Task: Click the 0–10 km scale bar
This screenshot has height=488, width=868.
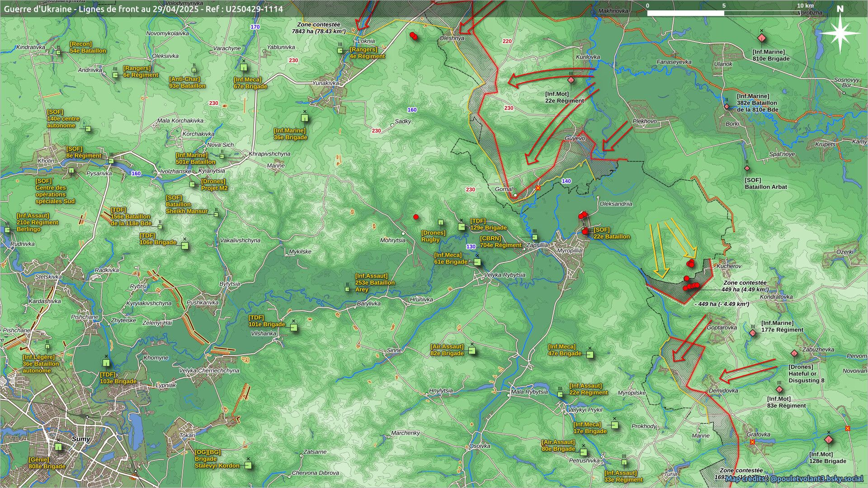Action: (x=723, y=13)
